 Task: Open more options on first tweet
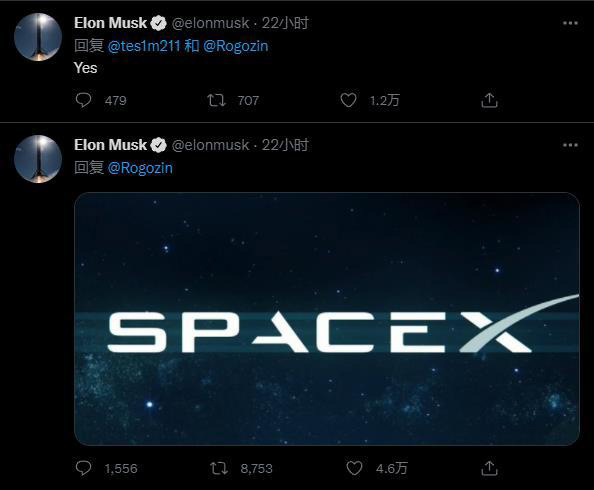point(570,23)
